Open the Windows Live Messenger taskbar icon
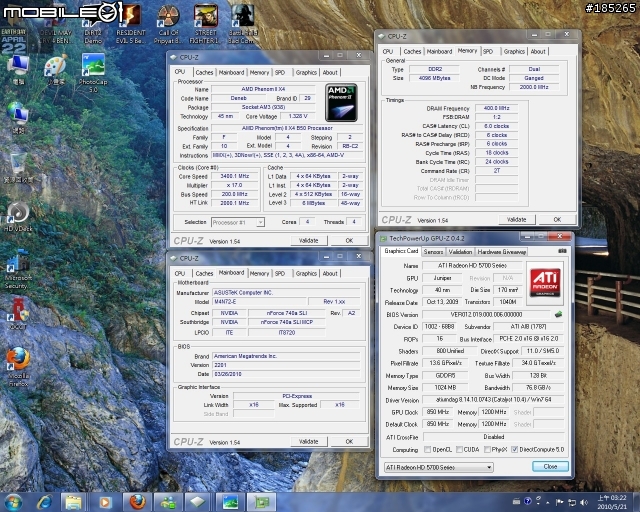The width and height of the screenshot is (640, 512). [168, 502]
